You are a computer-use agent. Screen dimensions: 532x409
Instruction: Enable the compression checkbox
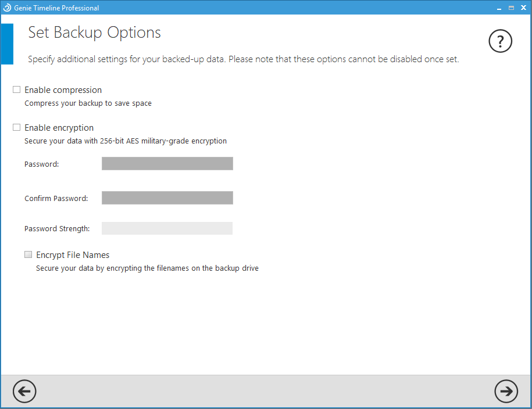16,89
